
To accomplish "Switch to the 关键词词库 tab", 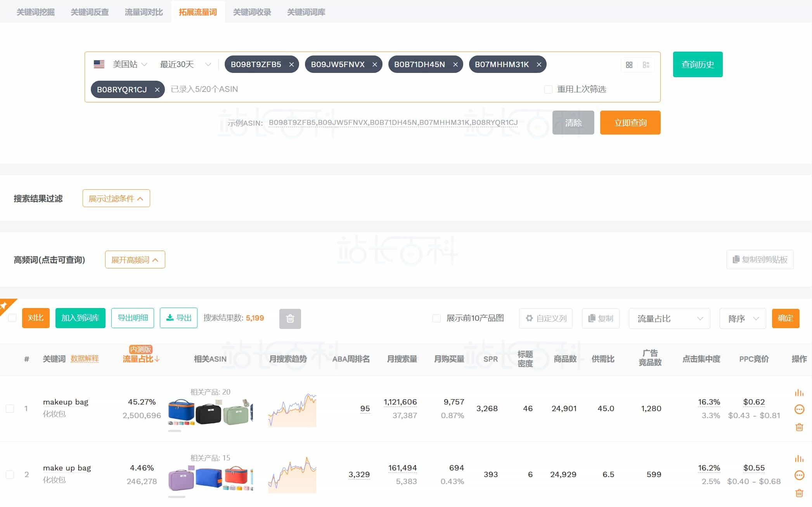I will 306,12.
